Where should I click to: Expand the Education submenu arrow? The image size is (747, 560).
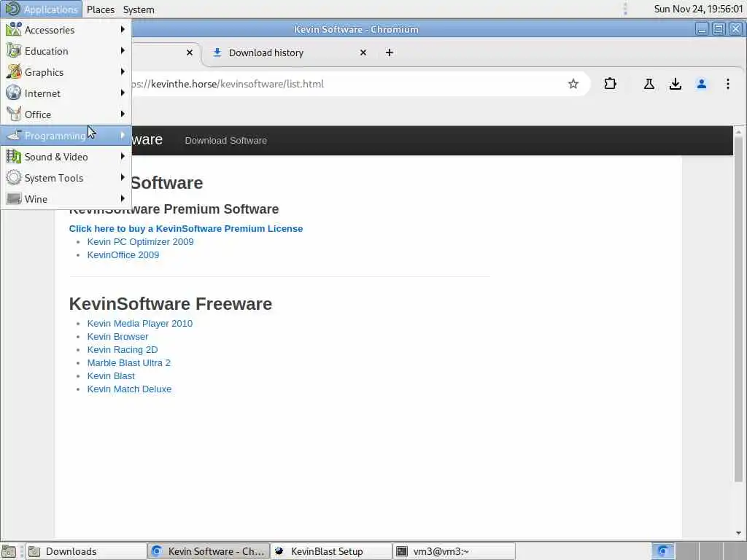[123, 50]
